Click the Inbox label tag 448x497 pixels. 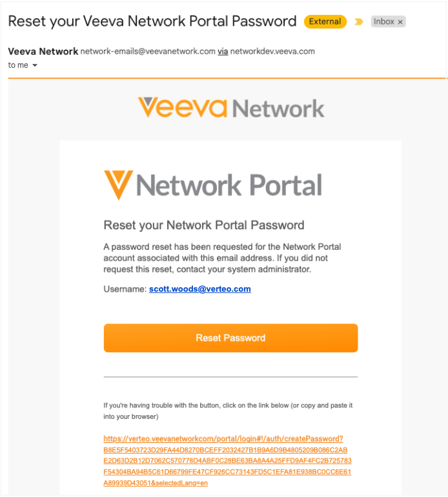click(x=383, y=22)
